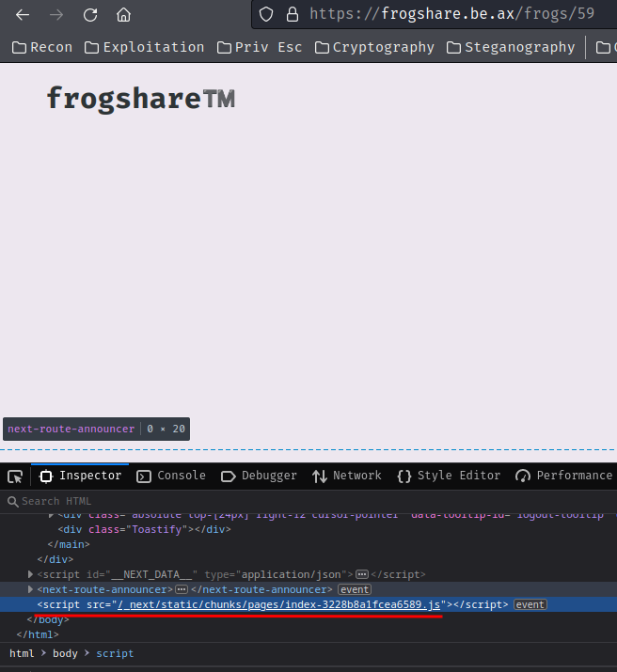Screen dimensions: 617x672
Task: Click the Style Editor braces icon
Action: (x=404, y=477)
